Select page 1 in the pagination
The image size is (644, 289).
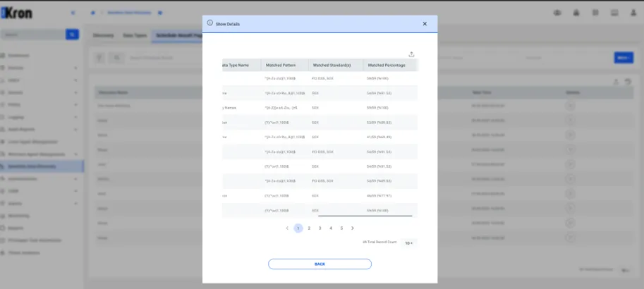[298, 228]
